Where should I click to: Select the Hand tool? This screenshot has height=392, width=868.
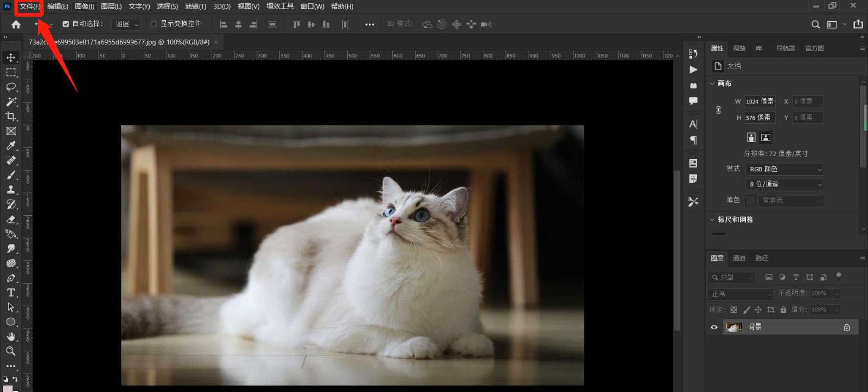tap(11, 336)
